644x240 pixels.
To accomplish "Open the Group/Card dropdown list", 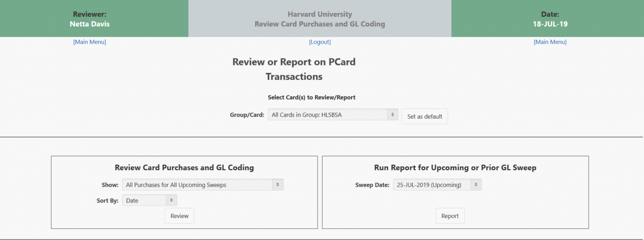I will 333,115.
